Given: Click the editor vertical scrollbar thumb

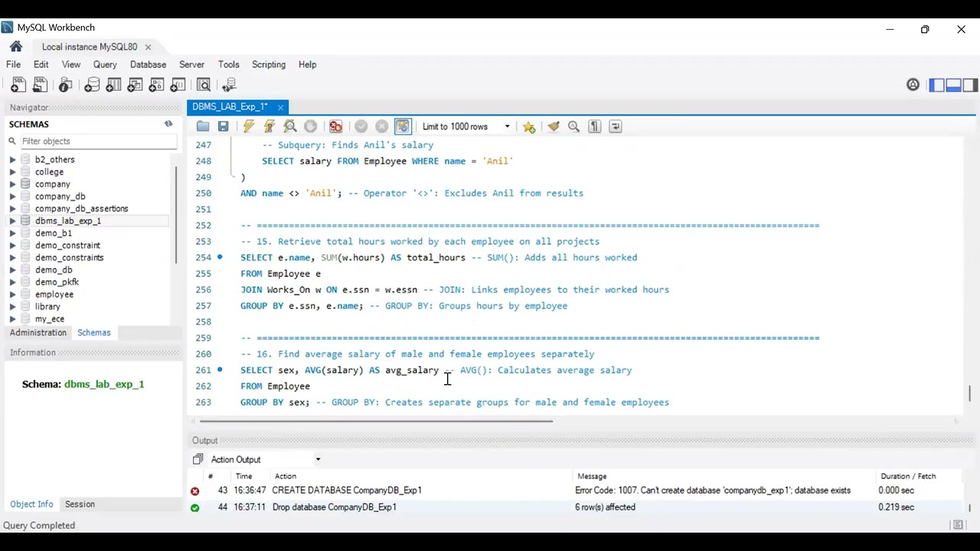Looking at the screenshot, I should click(969, 393).
